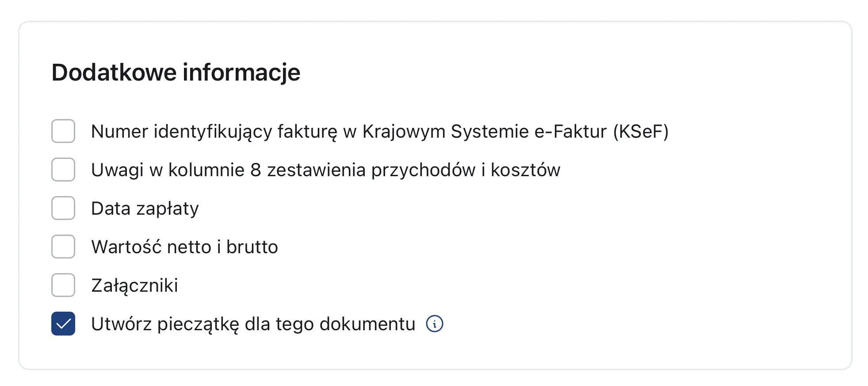
Task: Click the KSeF option label text
Action: 380,131
